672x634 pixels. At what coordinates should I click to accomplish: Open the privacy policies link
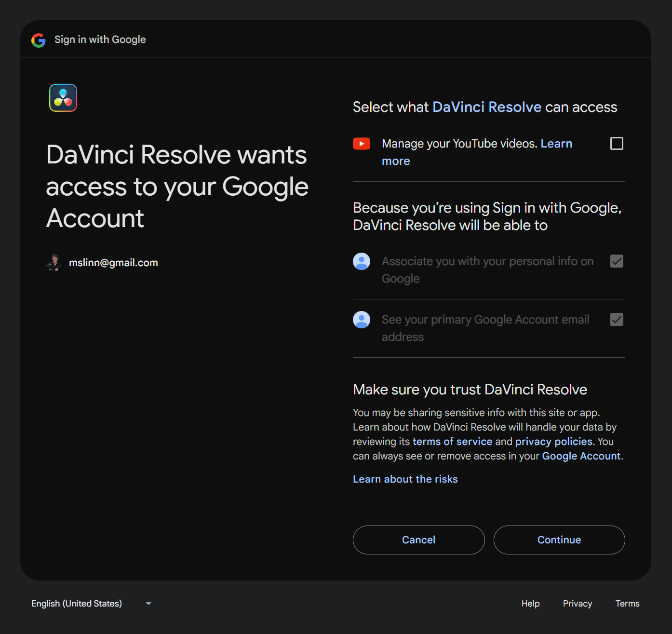(x=553, y=442)
